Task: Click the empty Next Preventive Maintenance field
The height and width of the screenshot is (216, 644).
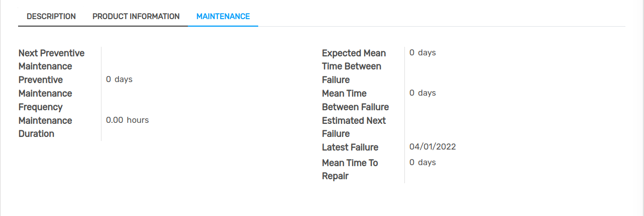Action: point(151,53)
